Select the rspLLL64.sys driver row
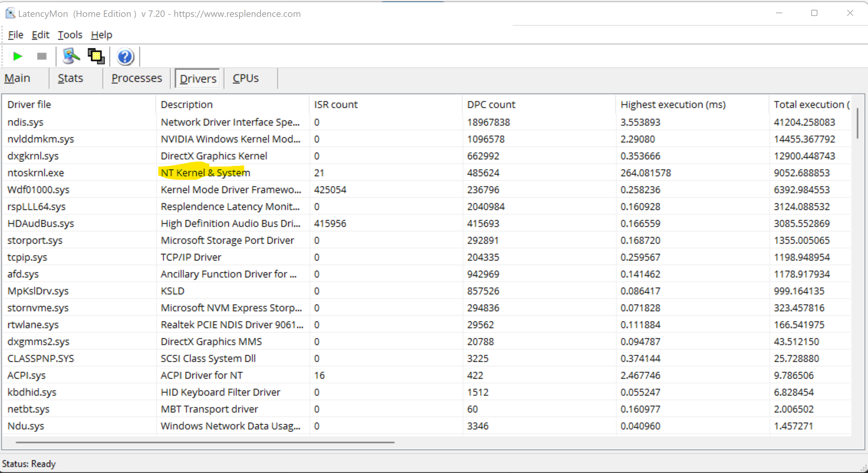This screenshot has height=473, width=868. [x=427, y=206]
